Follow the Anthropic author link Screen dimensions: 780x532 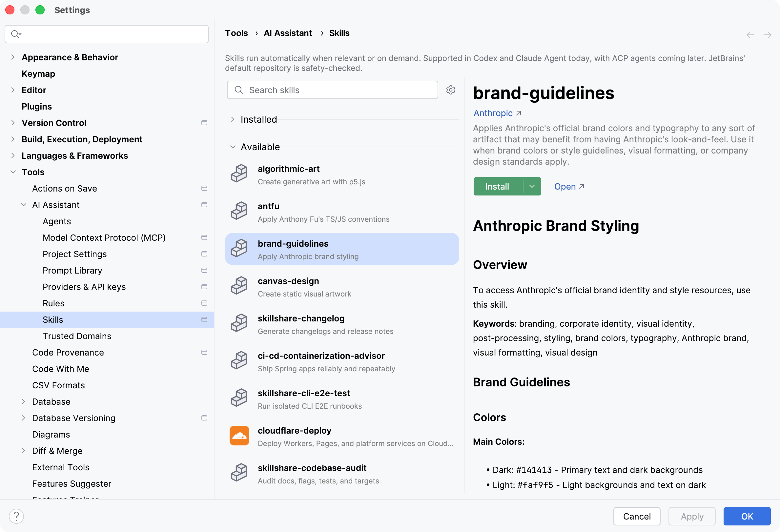(x=497, y=113)
